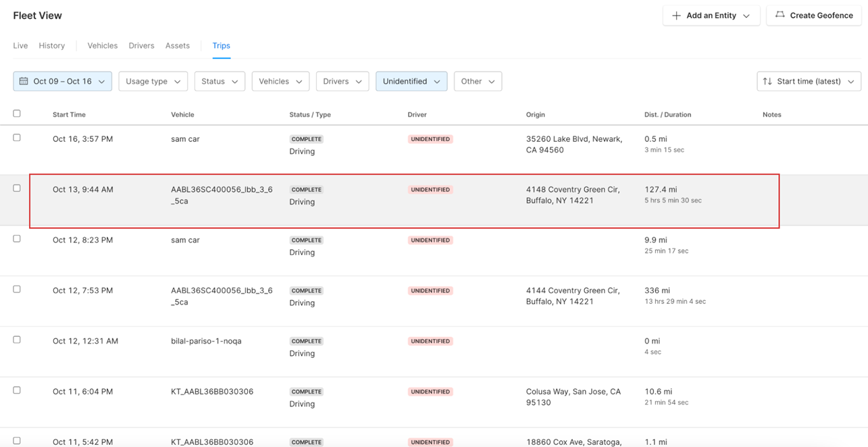Click the Unidentified filter chevron arrow
This screenshot has width=868, height=447.
pyautogui.click(x=437, y=82)
